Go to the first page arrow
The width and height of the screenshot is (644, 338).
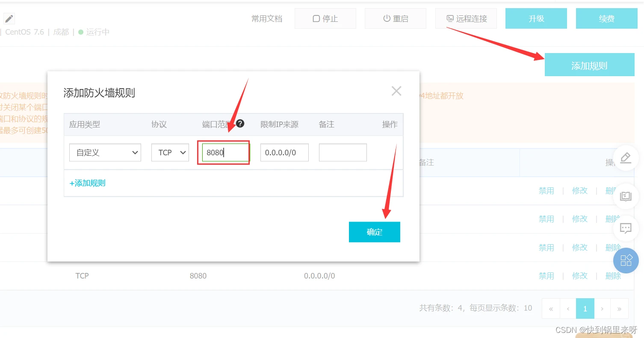[551, 308]
